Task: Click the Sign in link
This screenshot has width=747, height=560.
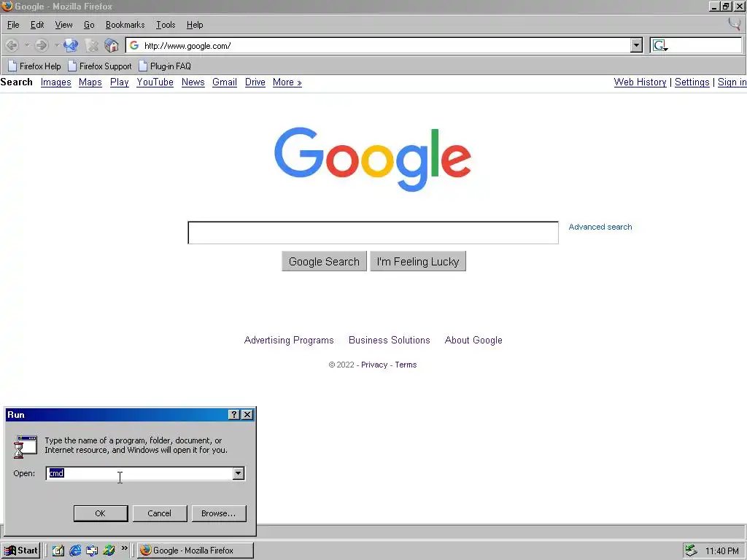Action: click(x=732, y=82)
